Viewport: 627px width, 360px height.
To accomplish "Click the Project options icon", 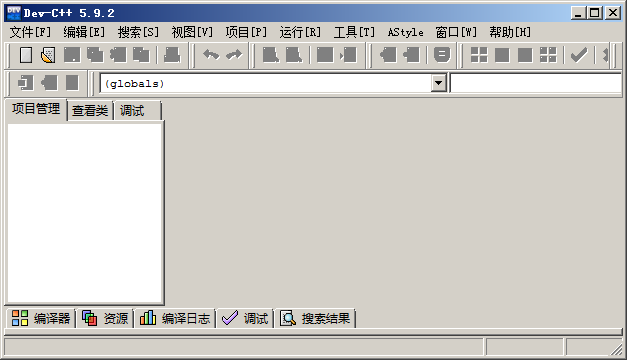I will click(x=442, y=55).
